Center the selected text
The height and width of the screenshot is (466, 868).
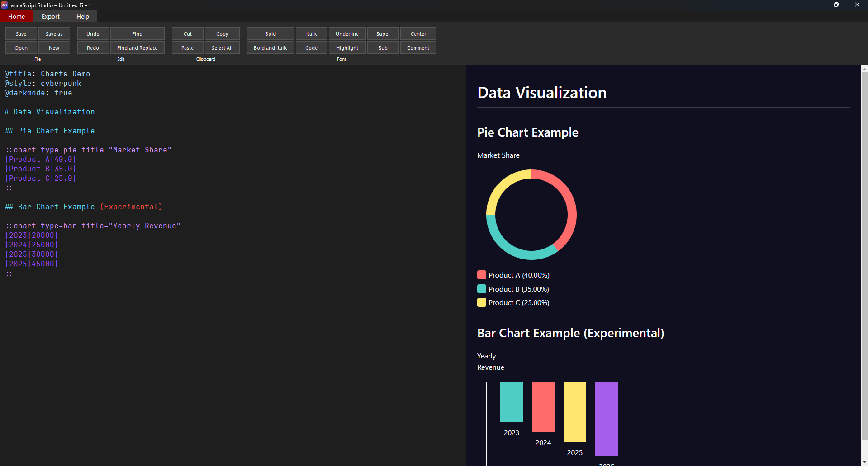click(418, 34)
